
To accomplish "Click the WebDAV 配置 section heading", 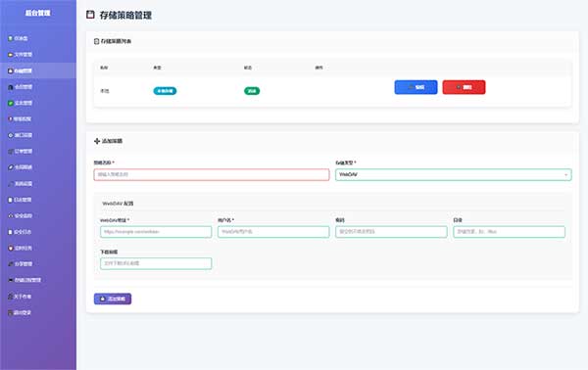I will coord(118,204).
